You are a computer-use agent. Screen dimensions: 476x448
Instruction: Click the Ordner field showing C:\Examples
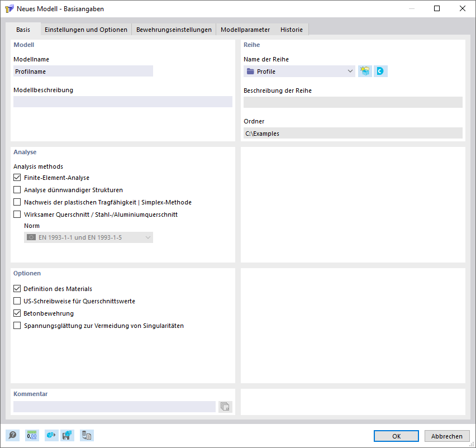(x=353, y=134)
